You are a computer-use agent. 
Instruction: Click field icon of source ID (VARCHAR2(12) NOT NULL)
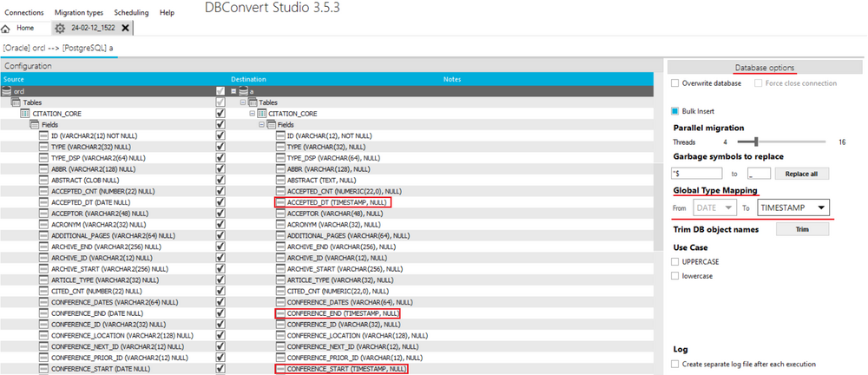[43, 135]
